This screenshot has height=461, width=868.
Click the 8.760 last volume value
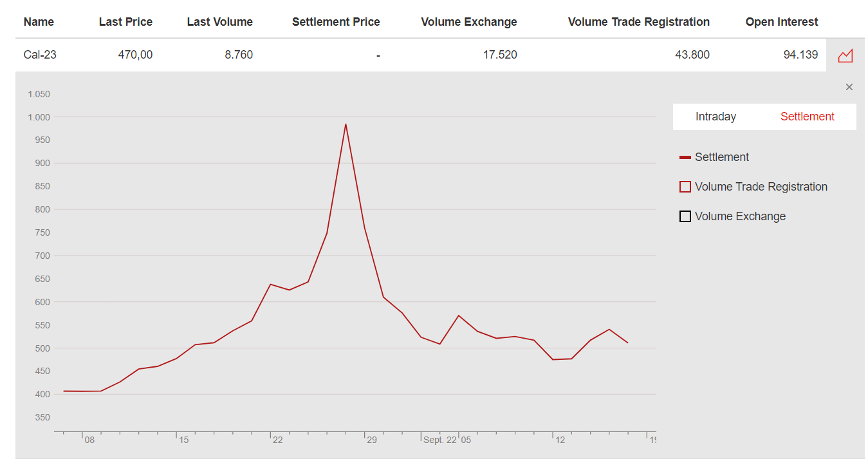tap(239, 55)
